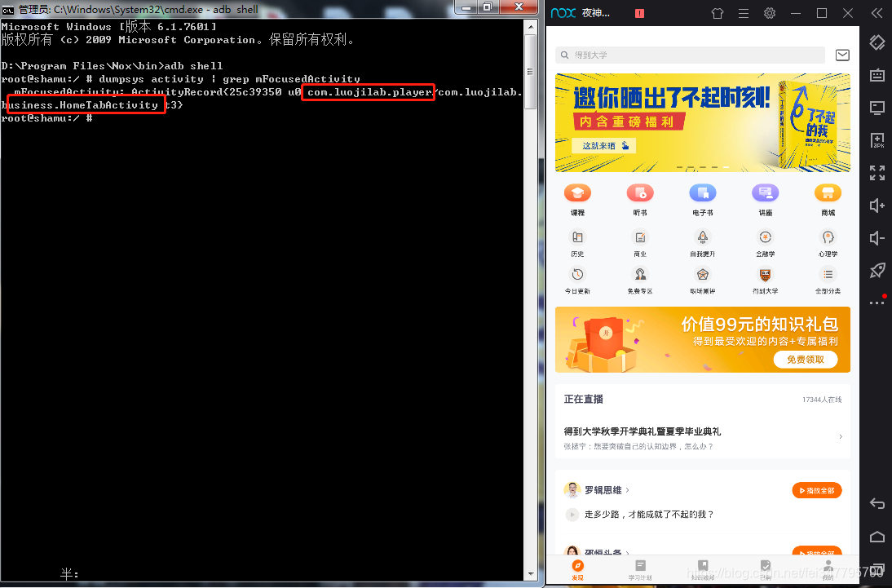892x588 pixels.
Task: Click the 得到大学 search field
Action: 690,55
